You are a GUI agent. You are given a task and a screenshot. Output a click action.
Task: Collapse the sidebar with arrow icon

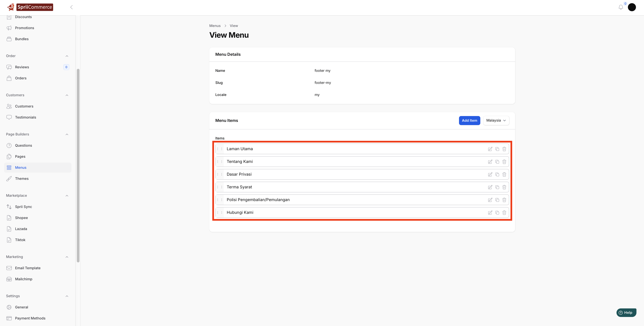71,7
